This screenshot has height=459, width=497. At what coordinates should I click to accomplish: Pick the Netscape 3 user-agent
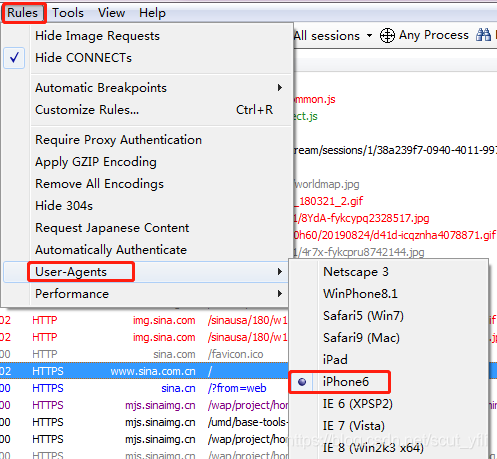(356, 272)
